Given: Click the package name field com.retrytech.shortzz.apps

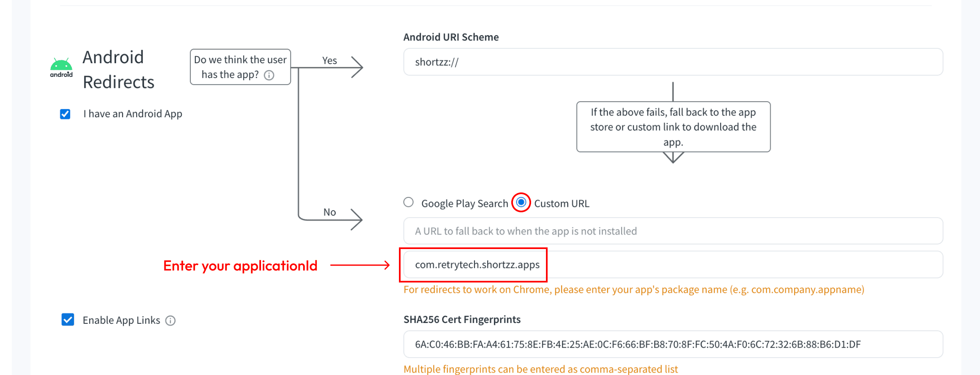Looking at the screenshot, I should (673, 265).
